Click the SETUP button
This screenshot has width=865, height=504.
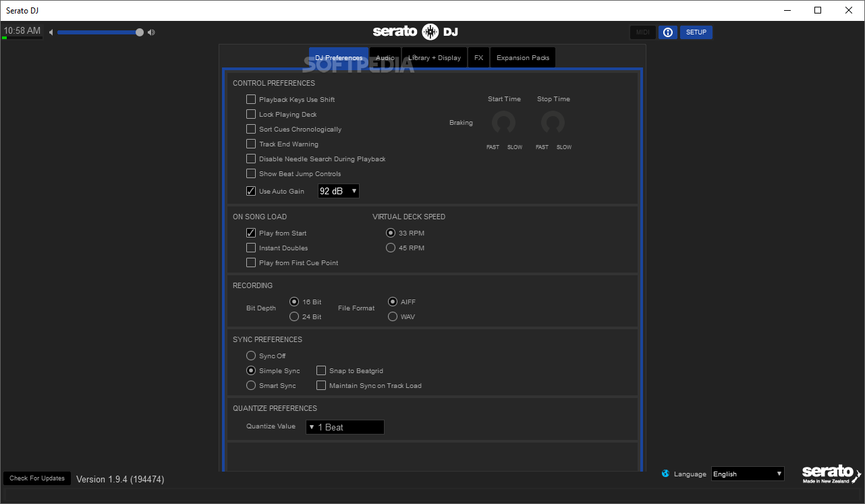(x=696, y=32)
